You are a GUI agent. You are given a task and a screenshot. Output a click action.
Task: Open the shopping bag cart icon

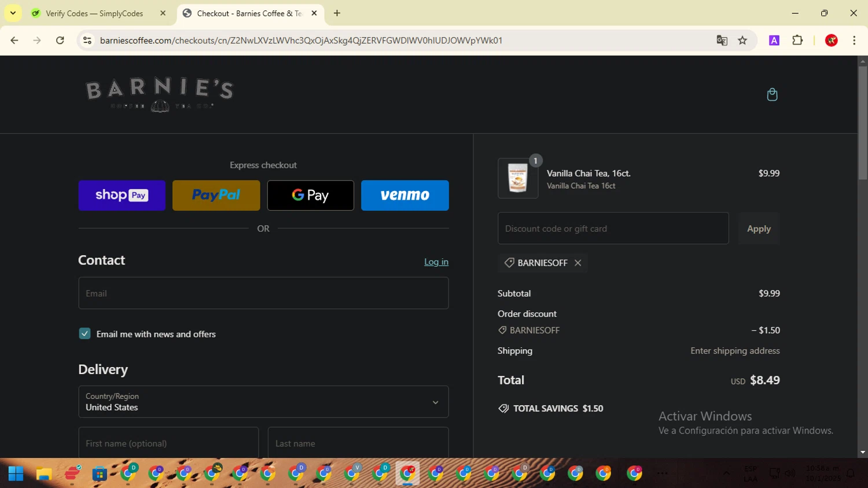click(x=772, y=94)
